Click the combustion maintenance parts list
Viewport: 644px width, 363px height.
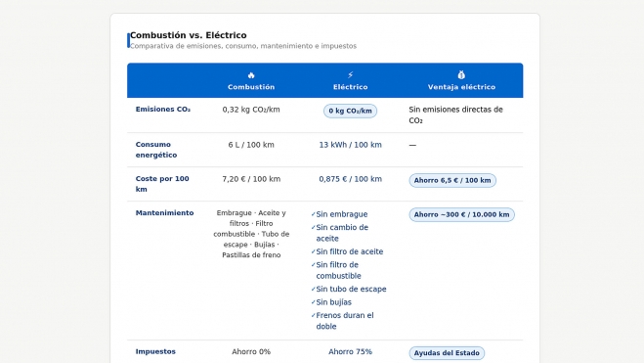(x=251, y=234)
